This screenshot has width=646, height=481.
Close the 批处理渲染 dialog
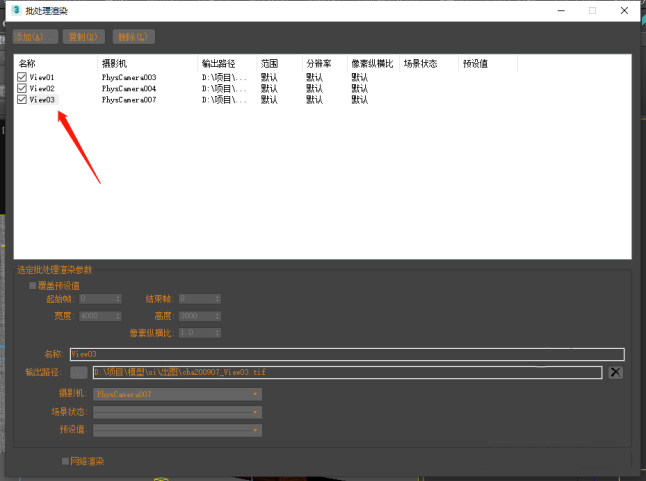(x=624, y=11)
